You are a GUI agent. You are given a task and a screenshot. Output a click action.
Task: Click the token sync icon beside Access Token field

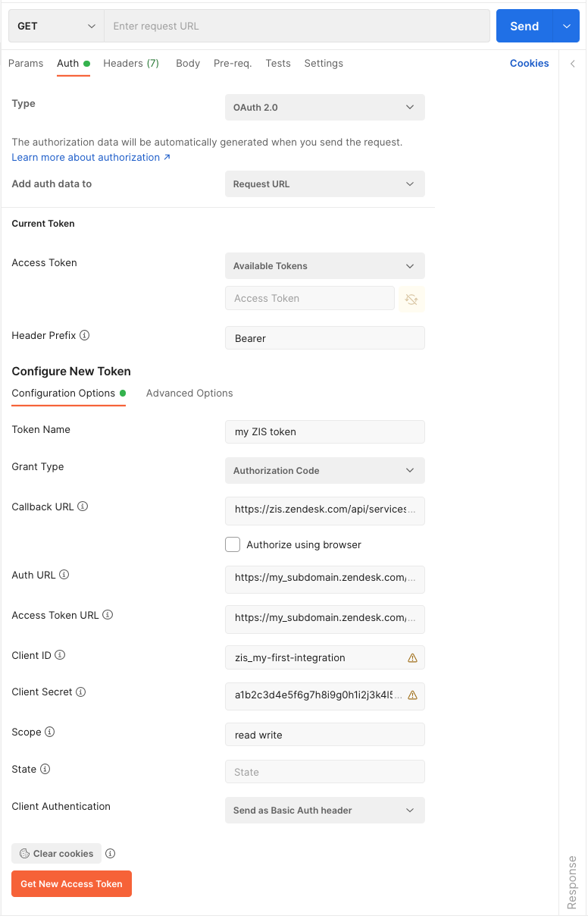[x=411, y=299]
